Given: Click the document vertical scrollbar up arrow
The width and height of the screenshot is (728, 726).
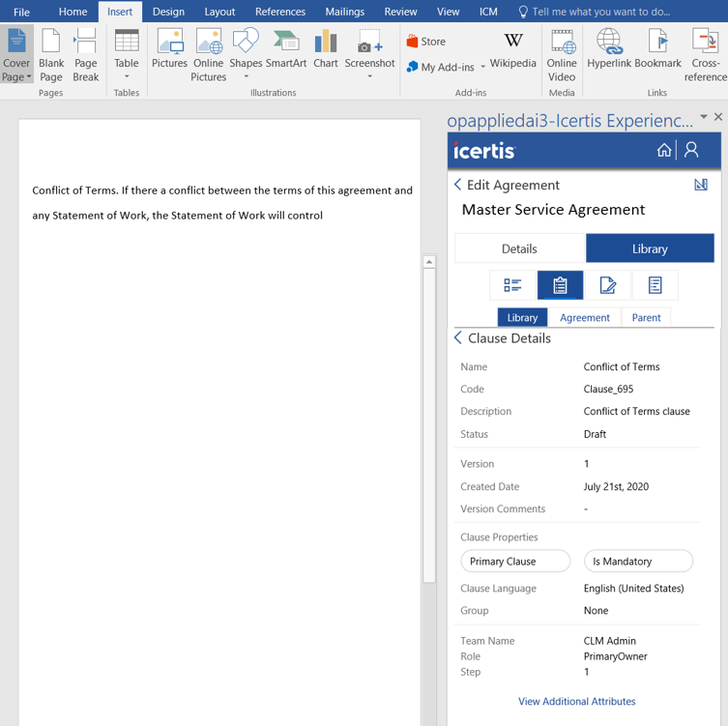Looking at the screenshot, I should (x=429, y=262).
